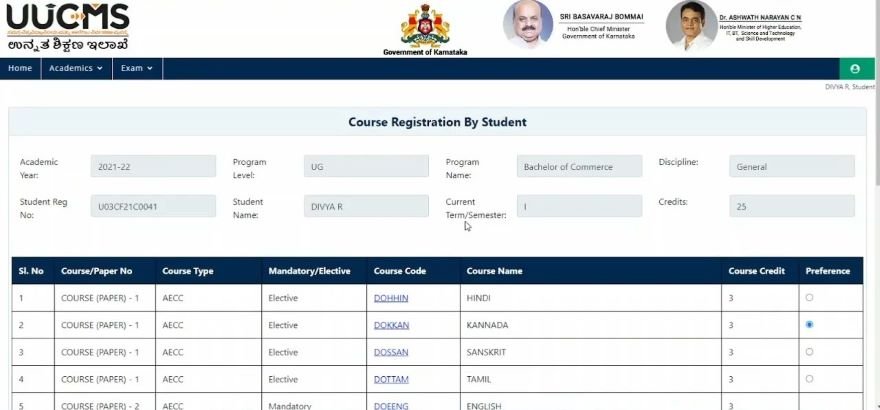Open the green user profile icon
The width and height of the screenshot is (880, 410).
pyautogui.click(x=854, y=69)
